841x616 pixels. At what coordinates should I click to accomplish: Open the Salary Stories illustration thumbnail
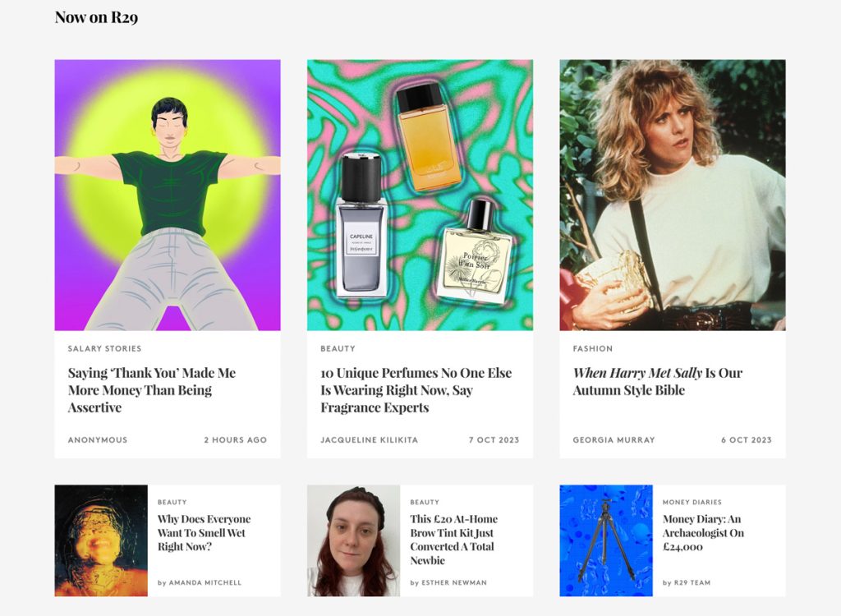tap(168, 195)
